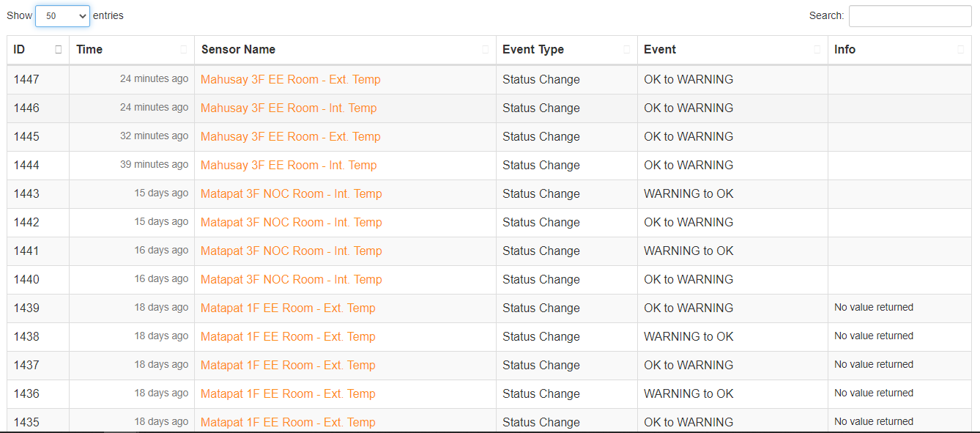Image resolution: width=980 pixels, height=433 pixels.
Task: Click the Sensor Name column header text
Action: tap(238, 50)
